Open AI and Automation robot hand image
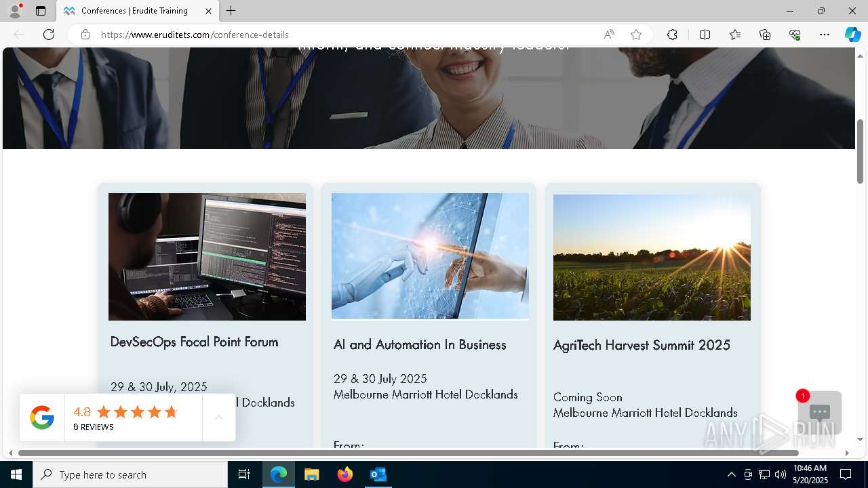The image size is (868, 488). pyautogui.click(x=430, y=256)
